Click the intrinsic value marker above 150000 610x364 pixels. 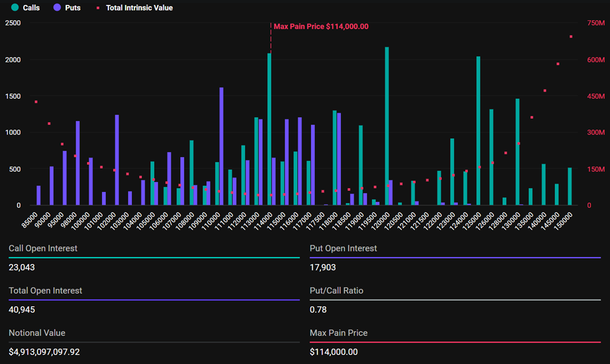(x=571, y=36)
